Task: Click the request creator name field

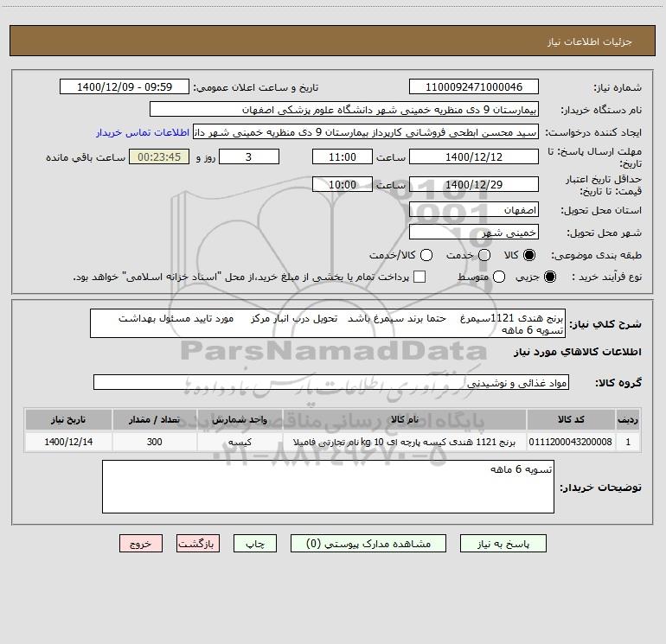Action: 366,132
